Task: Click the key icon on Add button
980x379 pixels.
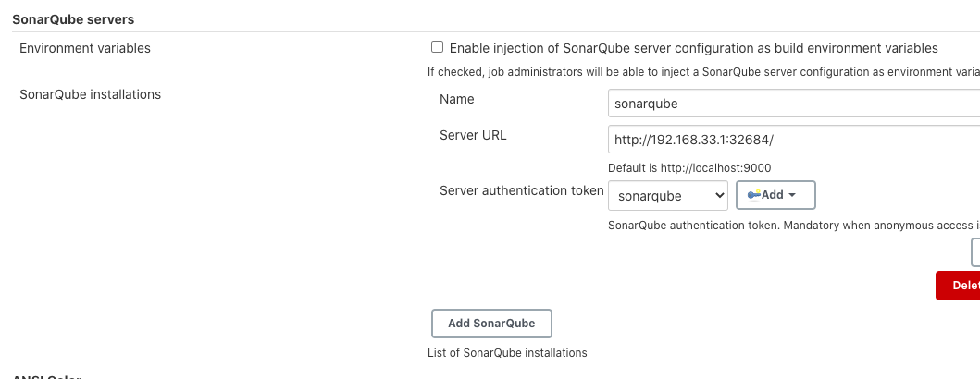Action: click(x=753, y=195)
